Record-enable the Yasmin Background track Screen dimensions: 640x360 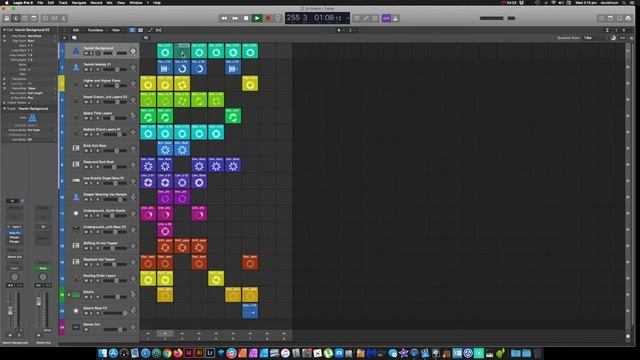click(98, 53)
